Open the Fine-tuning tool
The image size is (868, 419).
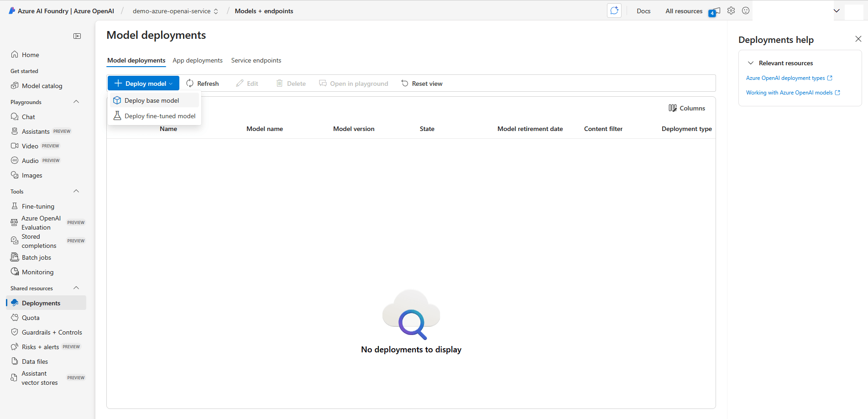(x=37, y=206)
